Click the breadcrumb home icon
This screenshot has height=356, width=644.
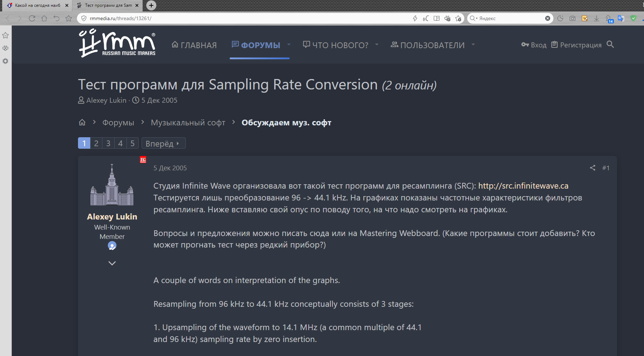pyautogui.click(x=82, y=122)
